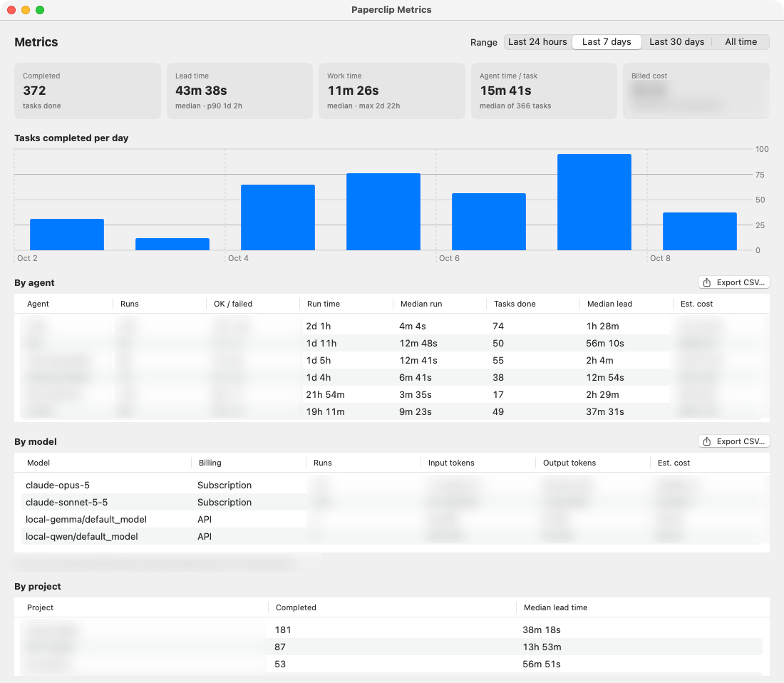Click the Oct 2 bar in chart

pyautogui.click(x=67, y=235)
